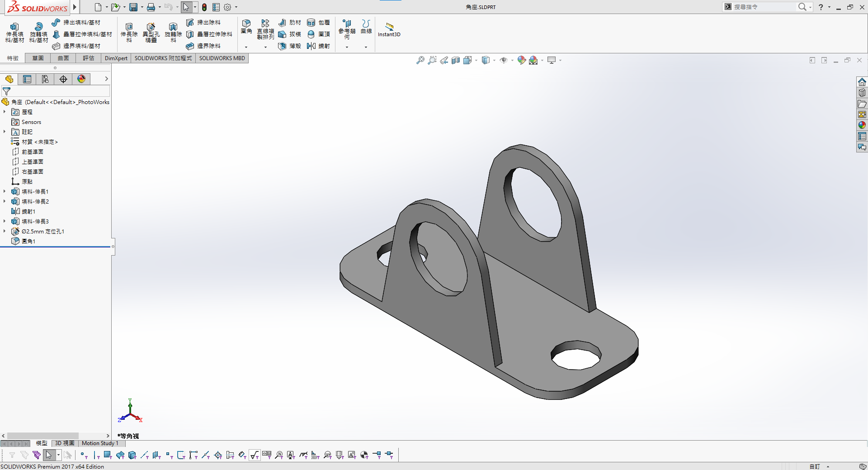Image resolution: width=868 pixels, height=470 pixels.
Task: Click the Rebuild traffic light icon
Action: 204,7
